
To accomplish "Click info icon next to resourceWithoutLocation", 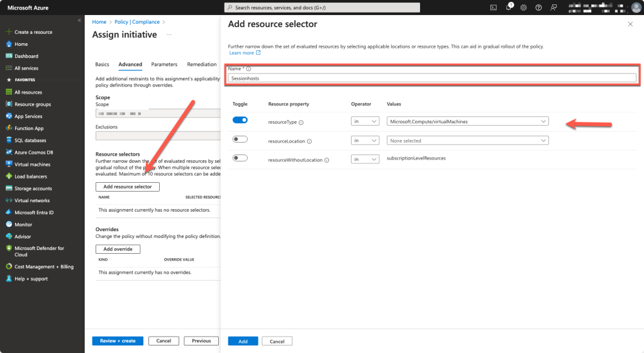I will click(326, 160).
